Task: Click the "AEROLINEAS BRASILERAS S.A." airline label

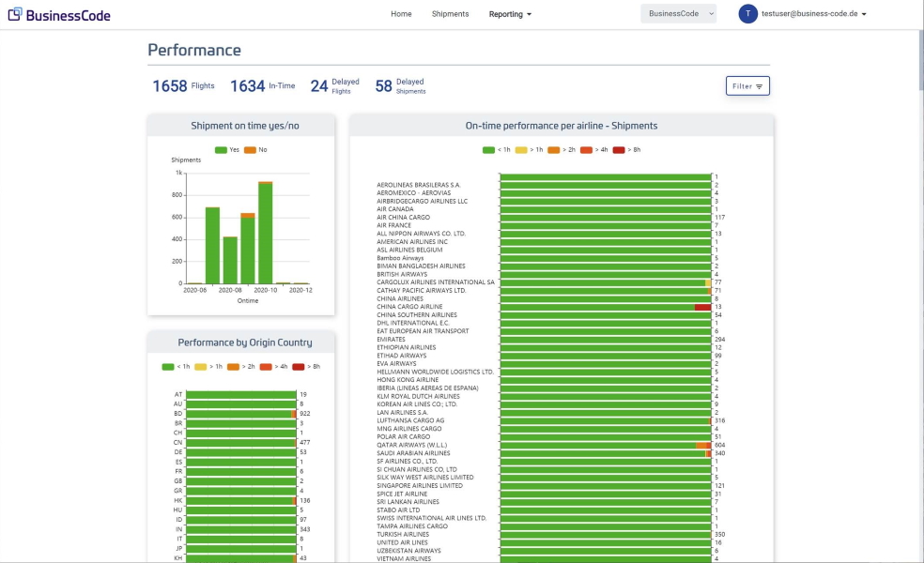Action: click(419, 185)
